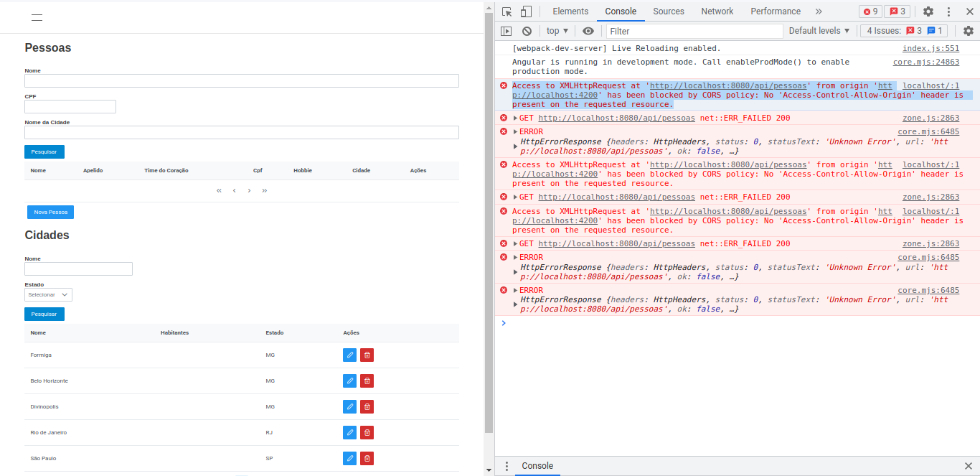Click Nova Pessoa button
The height and width of the screenshot is (476, 980).
click(x=50, y=212)
